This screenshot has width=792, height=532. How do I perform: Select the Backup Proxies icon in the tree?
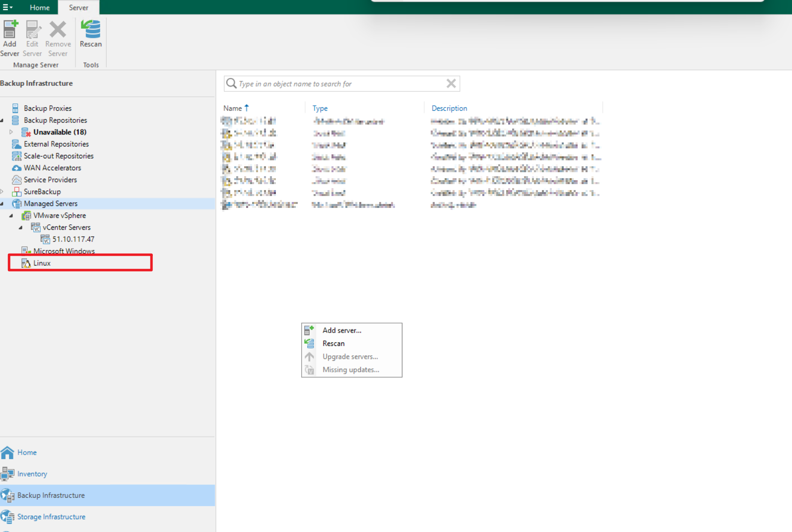click(15, 108)
